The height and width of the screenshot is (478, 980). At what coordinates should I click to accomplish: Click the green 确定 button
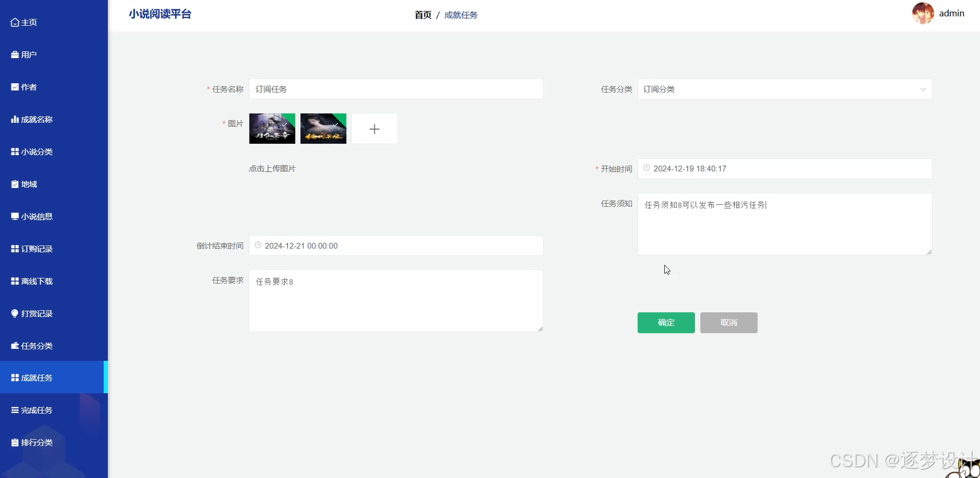click(666, 322)
